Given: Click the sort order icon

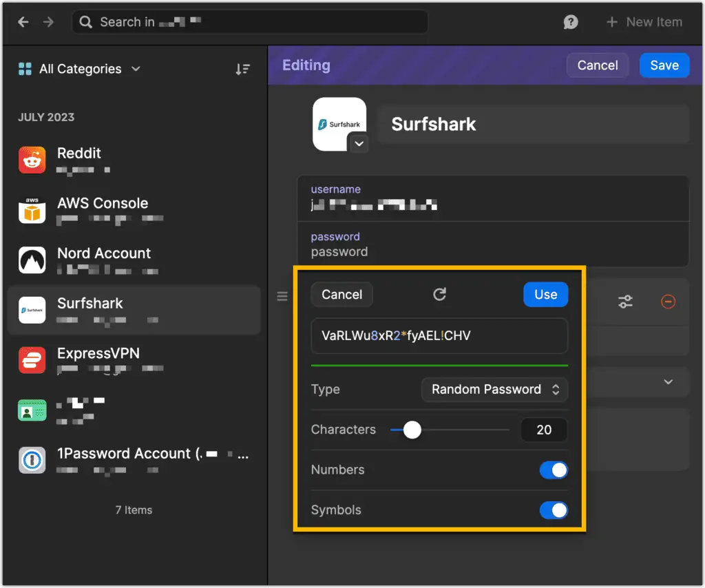Looking at the screenshot, I should 242,69.
